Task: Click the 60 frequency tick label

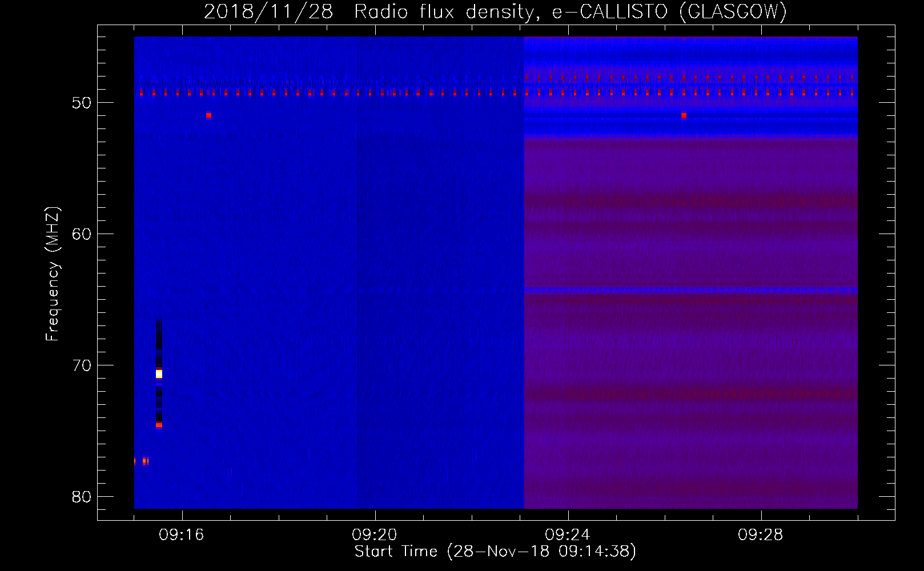Action: tap(82, 235)
